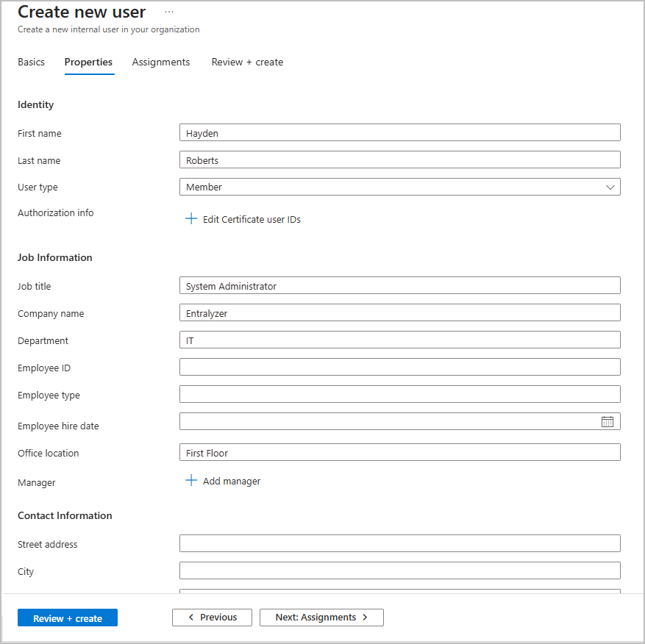Screen dimensions: 645x644
Task: Focus the Last name field
Action: (399, 160)
